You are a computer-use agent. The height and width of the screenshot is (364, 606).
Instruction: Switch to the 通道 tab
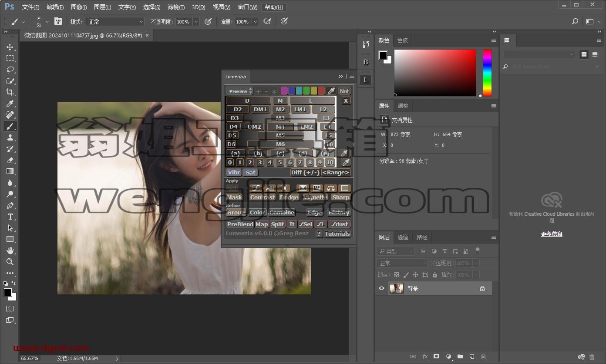coord(403,237)
